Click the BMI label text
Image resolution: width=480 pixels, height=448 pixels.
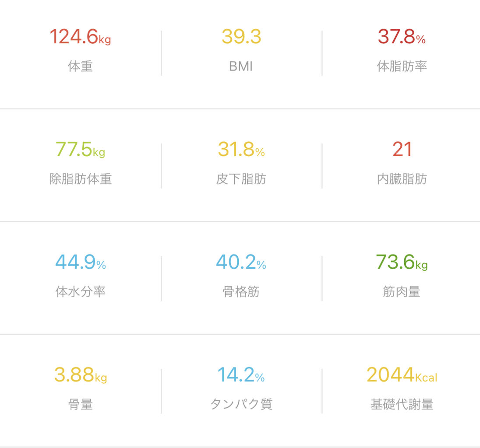click(241, 66)
